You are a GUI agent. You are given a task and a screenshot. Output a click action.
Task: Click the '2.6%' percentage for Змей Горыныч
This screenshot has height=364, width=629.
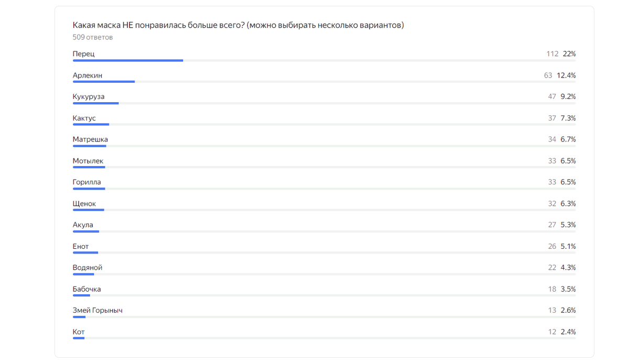tap(568, 310)
